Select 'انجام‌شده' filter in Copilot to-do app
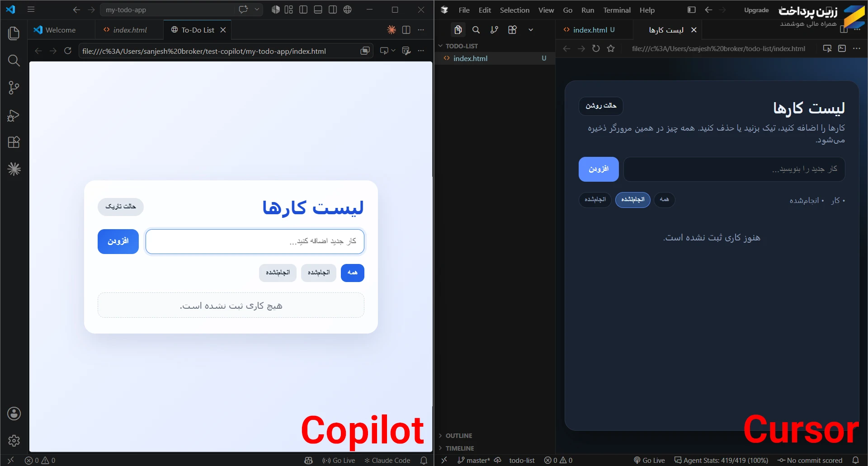The width and height of the screenshot is (868, 466). pyautogui.click(x=319, y=273)
